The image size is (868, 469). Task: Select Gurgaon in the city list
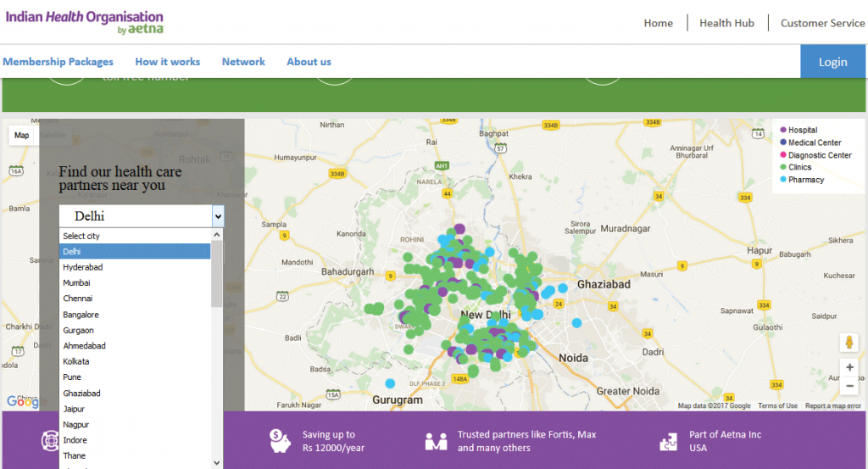(x=135, y=330)
